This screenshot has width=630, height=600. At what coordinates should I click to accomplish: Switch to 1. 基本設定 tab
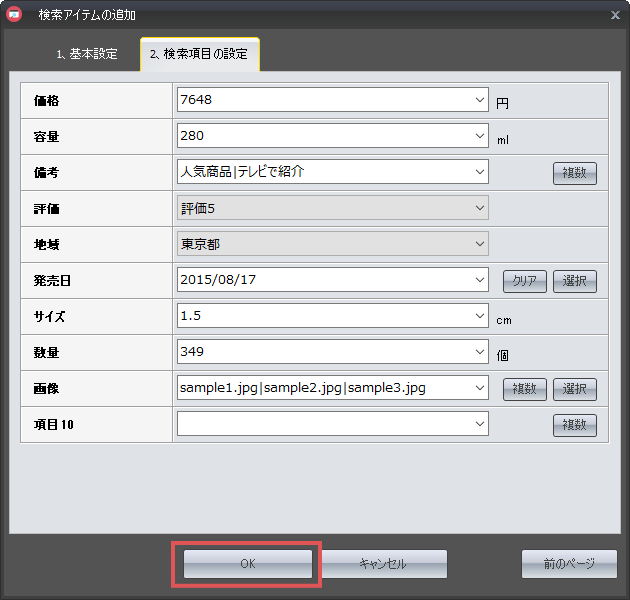pos(86,55)
